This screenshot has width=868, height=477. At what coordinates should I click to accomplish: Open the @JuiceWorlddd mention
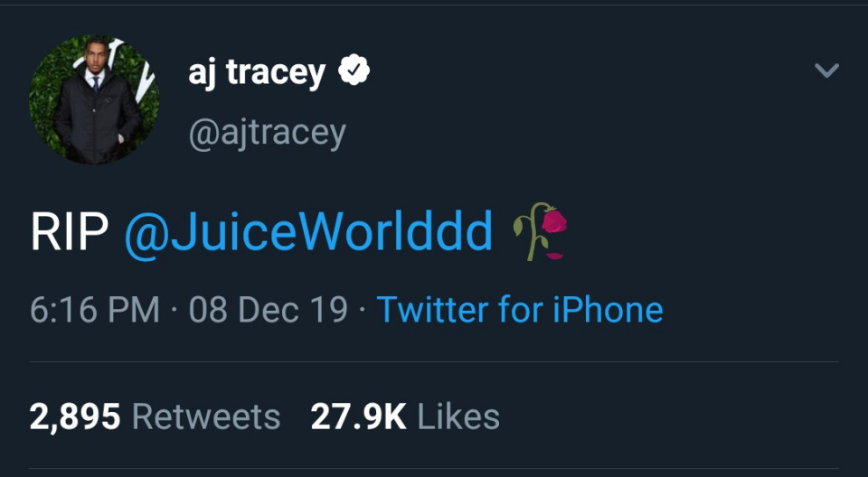[x=308, y=232]
